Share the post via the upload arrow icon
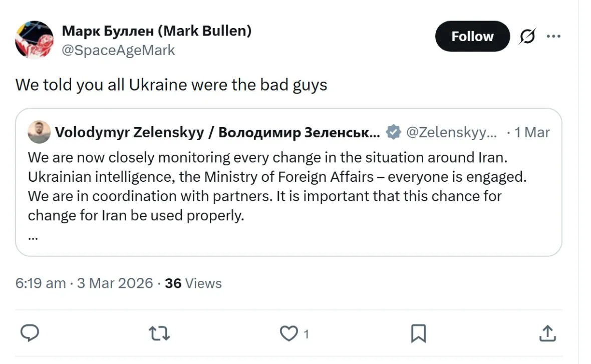 [547, 333]
